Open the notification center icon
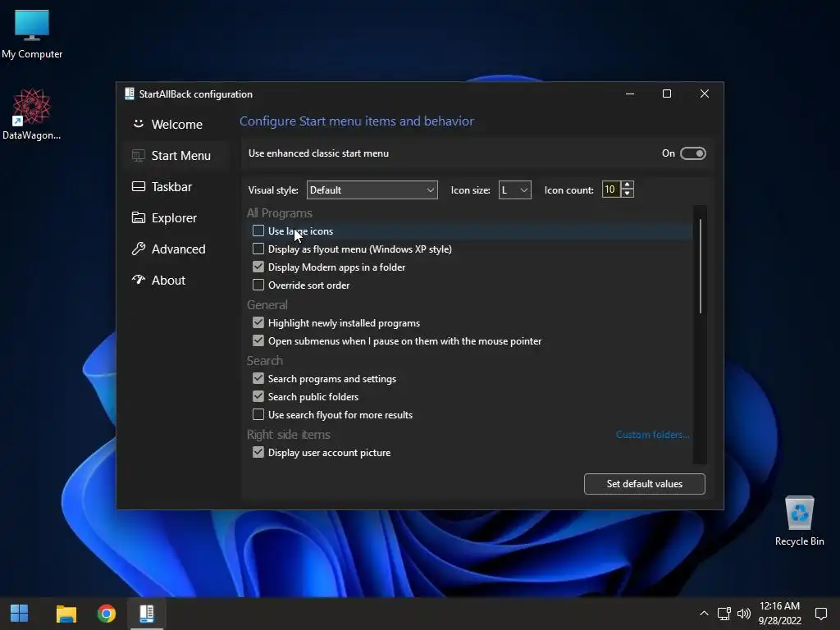Viewport: 840px width, 630px height. pyautogui.click(x=820, y=614)
